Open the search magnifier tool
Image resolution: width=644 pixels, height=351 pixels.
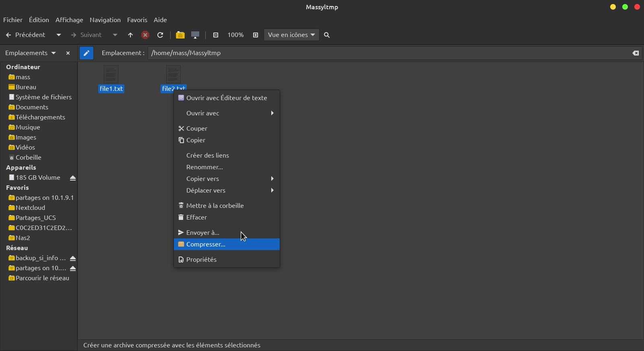tap(327, 35)
